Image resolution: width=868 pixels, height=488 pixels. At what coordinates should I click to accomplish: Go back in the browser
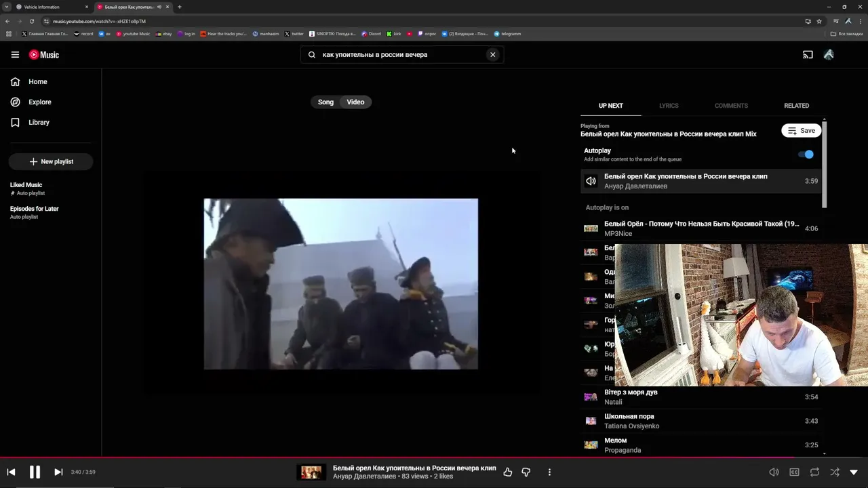tap(7, 21)
